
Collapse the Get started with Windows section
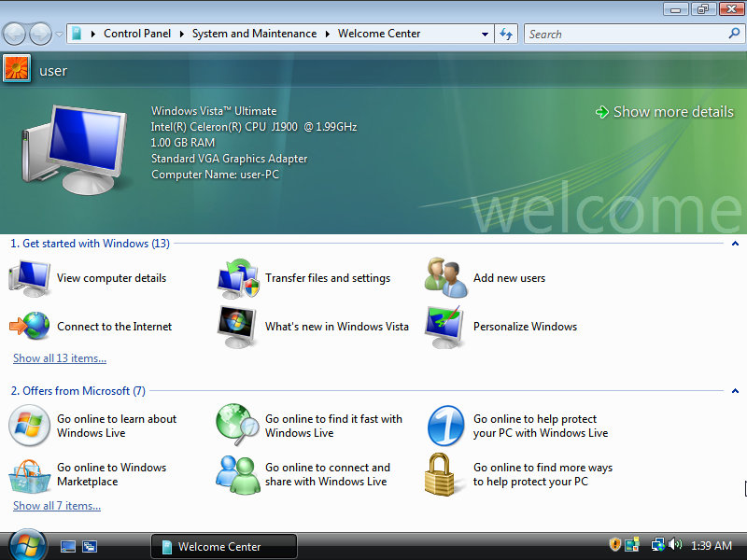point(735,244)
